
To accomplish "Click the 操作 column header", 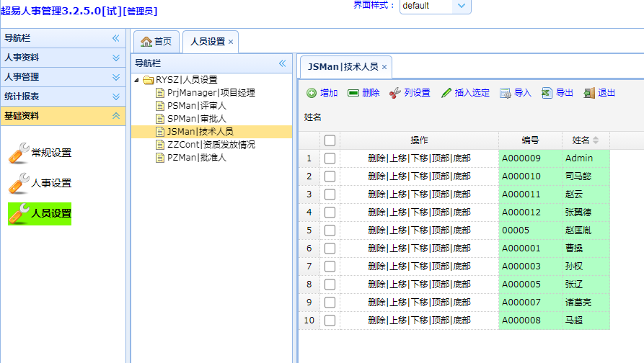I will point(419,140).
